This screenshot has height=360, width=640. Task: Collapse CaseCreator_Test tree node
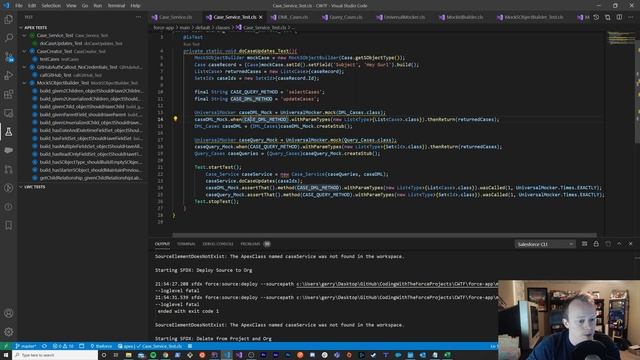(24, 51)
